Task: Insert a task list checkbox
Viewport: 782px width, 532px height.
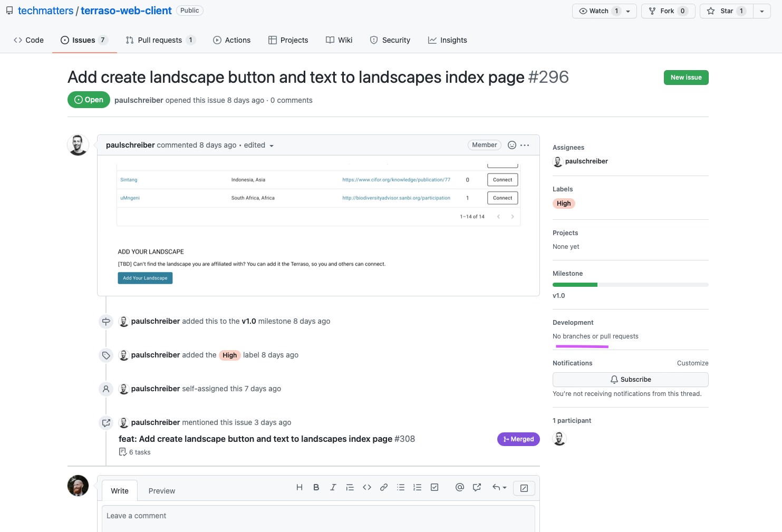Action: coord(435,488)
